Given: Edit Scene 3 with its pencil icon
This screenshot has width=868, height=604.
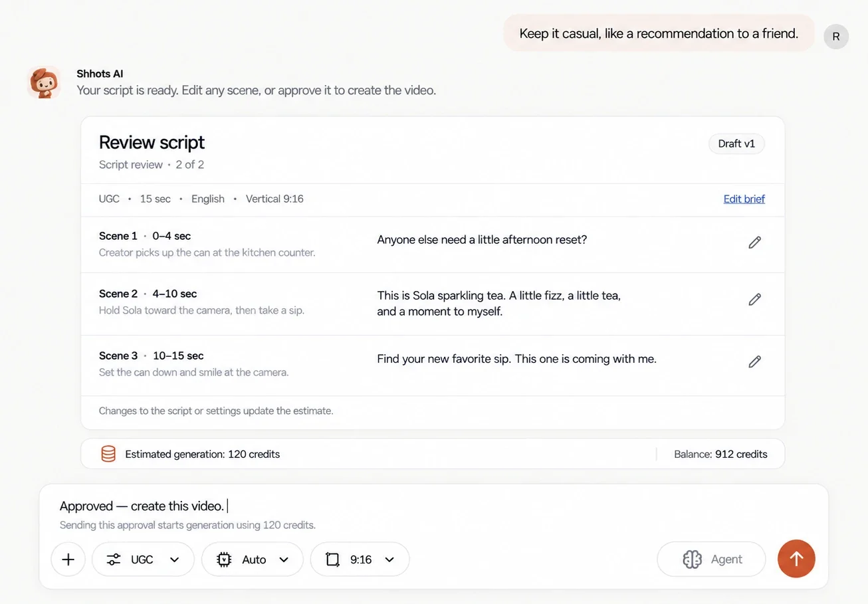Looking at the screenshot, I should click(x=754, y=361).
